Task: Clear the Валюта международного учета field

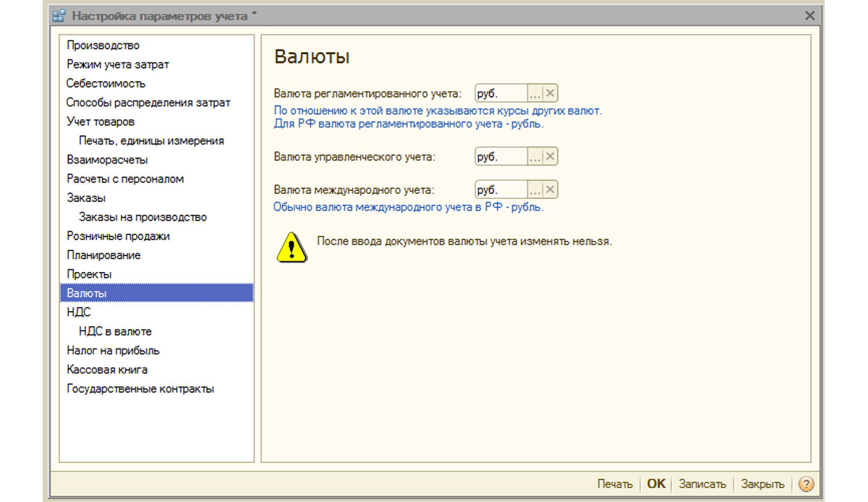Action: coord(550,190)
